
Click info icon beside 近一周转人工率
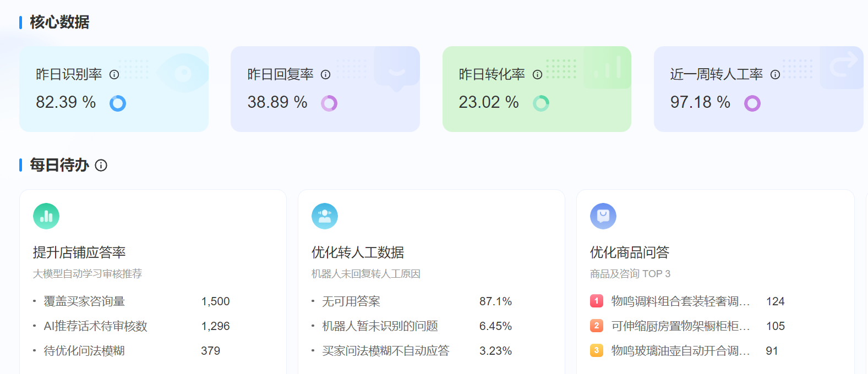tap(775, 75)
